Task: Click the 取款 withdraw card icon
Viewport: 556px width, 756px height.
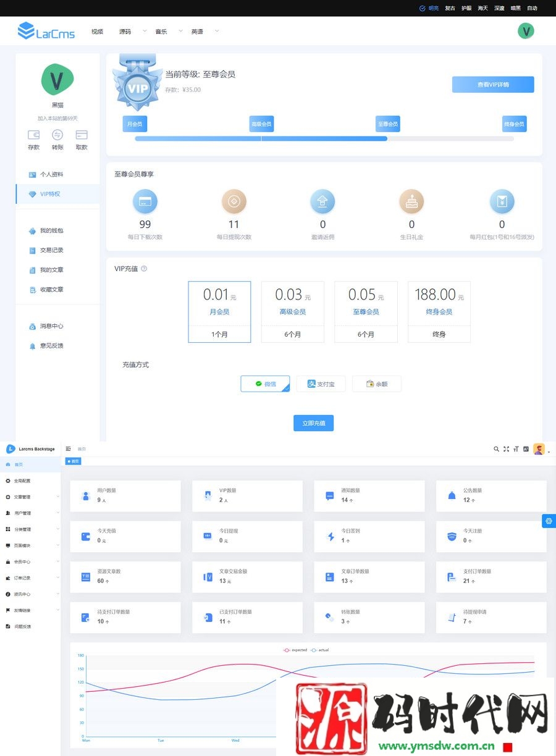Action: click(82, 135)
